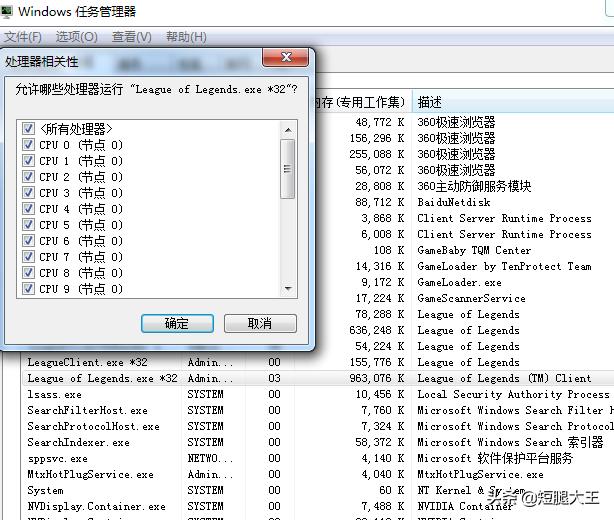Uncheck CPU 7 (节点 0)

28,256
